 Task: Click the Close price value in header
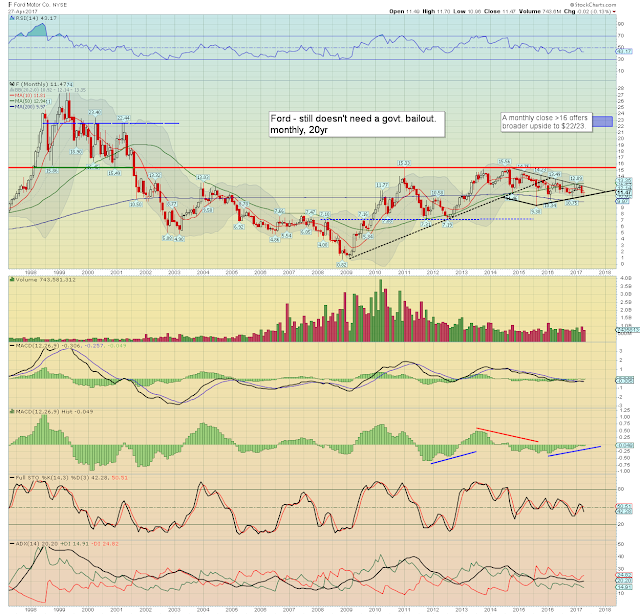pos(510,11)
